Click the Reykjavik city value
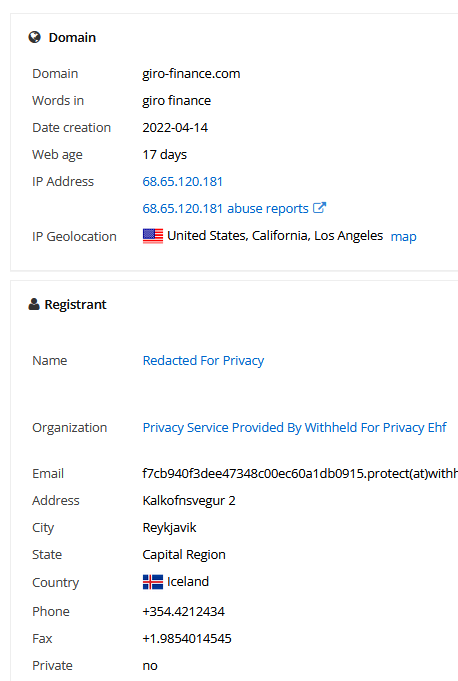The width and height of the screenshot is (458, 681). pyautogui.click(x=169, y=528)
